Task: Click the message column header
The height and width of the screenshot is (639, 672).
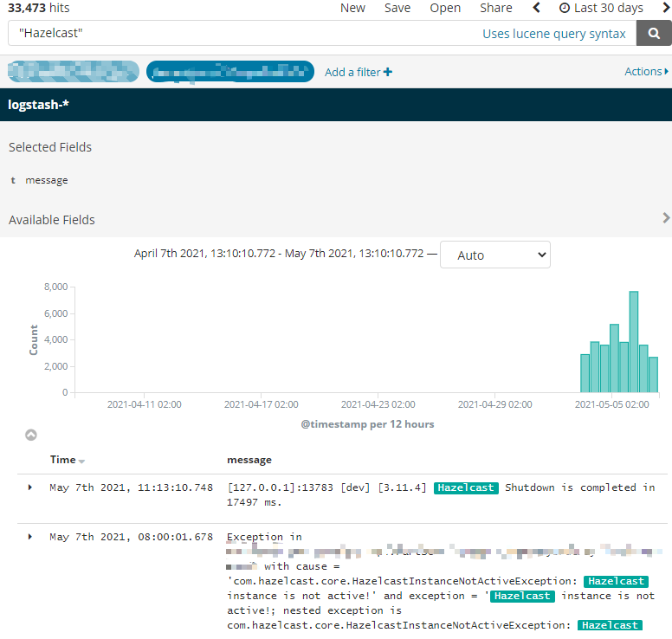Action: [249, 460]
